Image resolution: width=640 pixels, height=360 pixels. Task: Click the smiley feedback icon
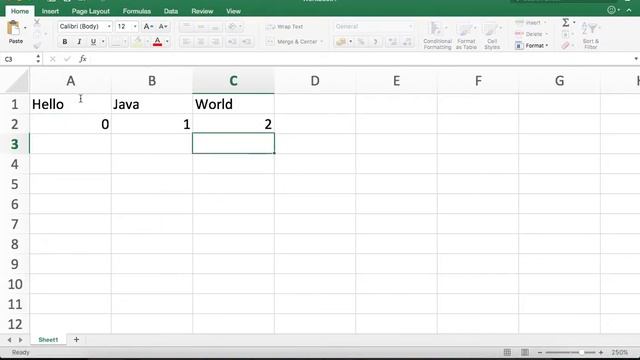click(611, 10)
